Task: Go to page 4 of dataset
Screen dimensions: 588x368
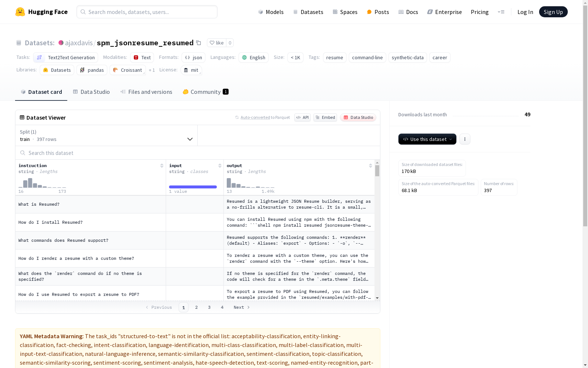Action: 222,307
